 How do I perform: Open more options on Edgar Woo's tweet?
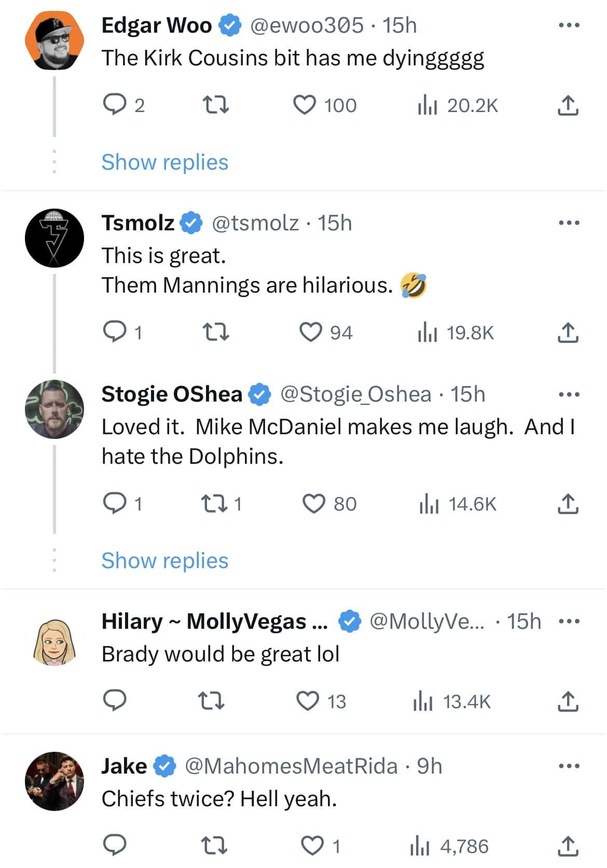(x=569, y=25)
